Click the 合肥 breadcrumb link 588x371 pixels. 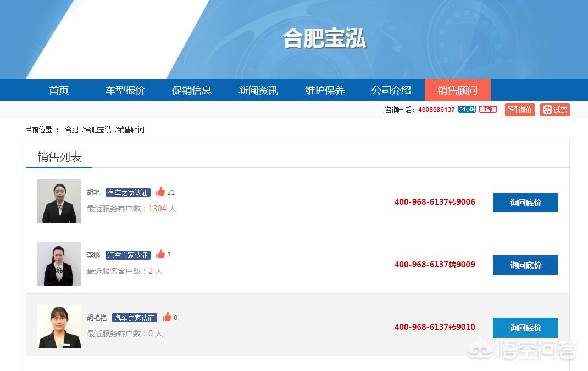pos(71,130)
